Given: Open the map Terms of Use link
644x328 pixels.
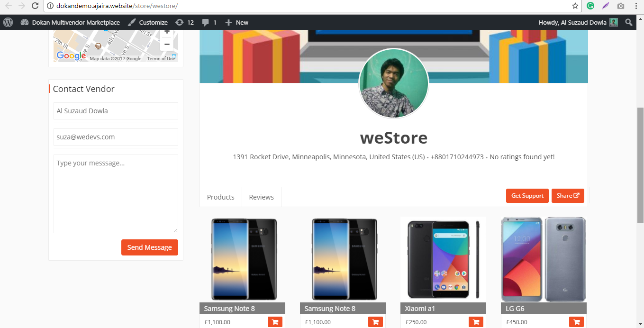Looking at the screenshot, I should (161, 59).
